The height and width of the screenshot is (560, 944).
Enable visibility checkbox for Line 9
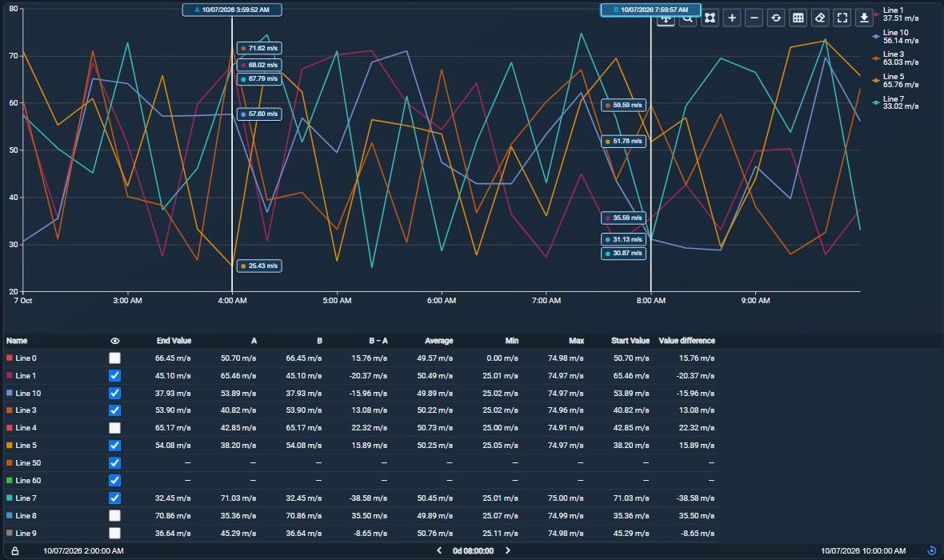click(115, 533)
